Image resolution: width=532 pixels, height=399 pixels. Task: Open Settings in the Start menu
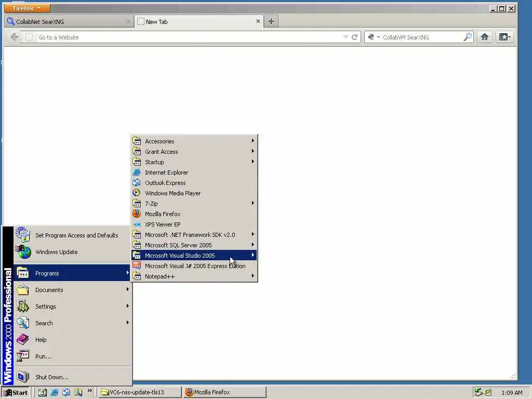(72, 307)
